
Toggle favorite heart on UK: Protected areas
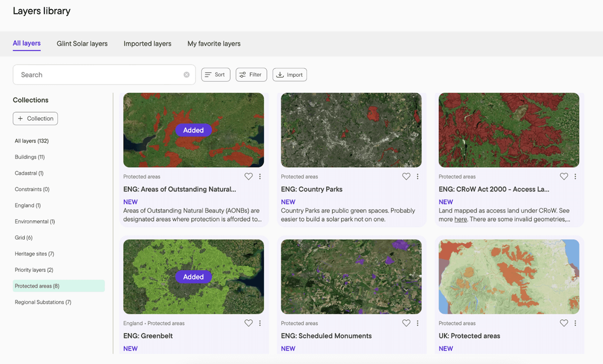564,323
